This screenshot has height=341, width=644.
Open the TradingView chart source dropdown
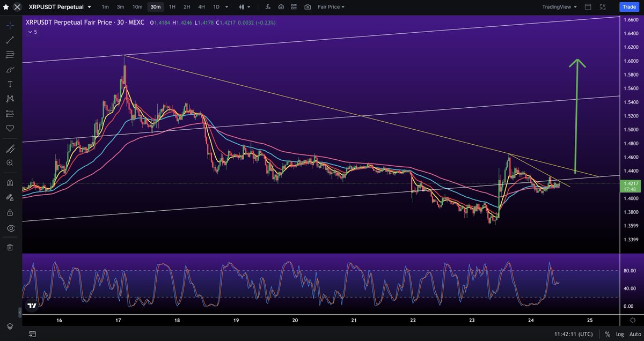click(x=560, y=7)
